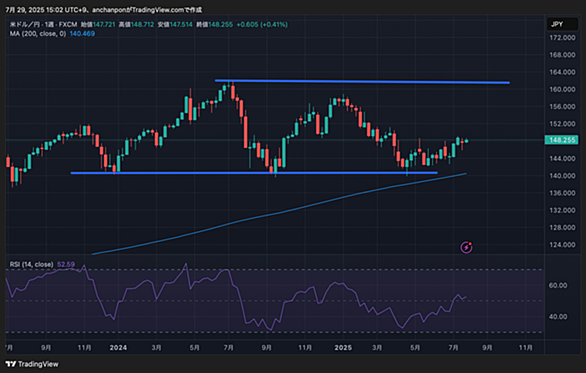Click the 172.000 price axis label
This screenshot has width=586, height=373.
pos(562,38)
